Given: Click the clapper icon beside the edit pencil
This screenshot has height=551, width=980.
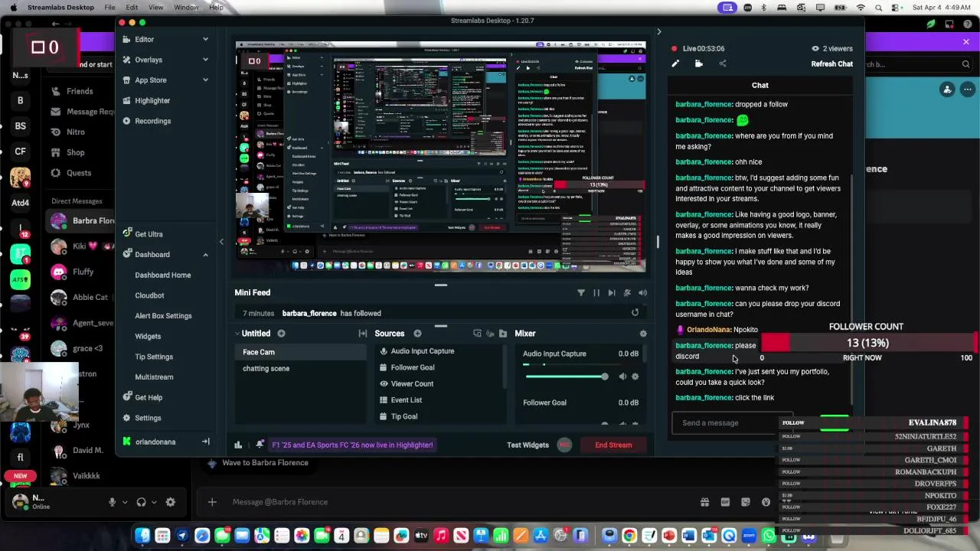Looking at the screenshot, I should coord(698,64).
